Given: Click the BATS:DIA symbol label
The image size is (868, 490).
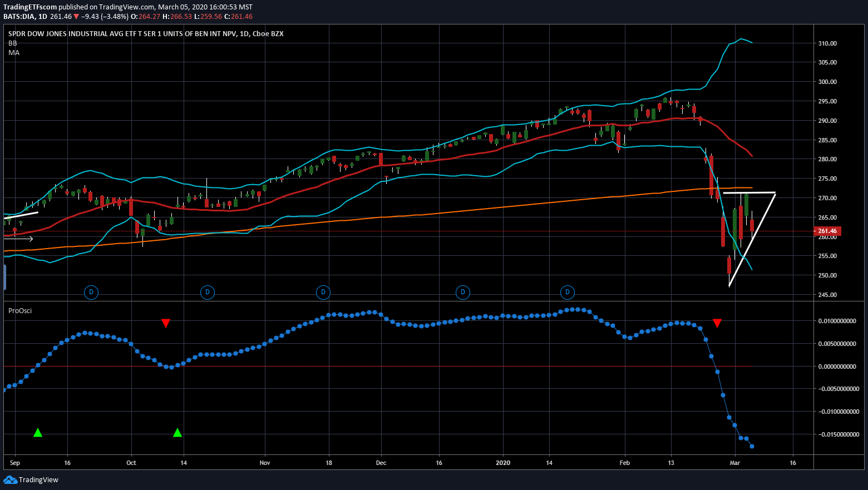Looking at the screenshot, I should [19, 17].
